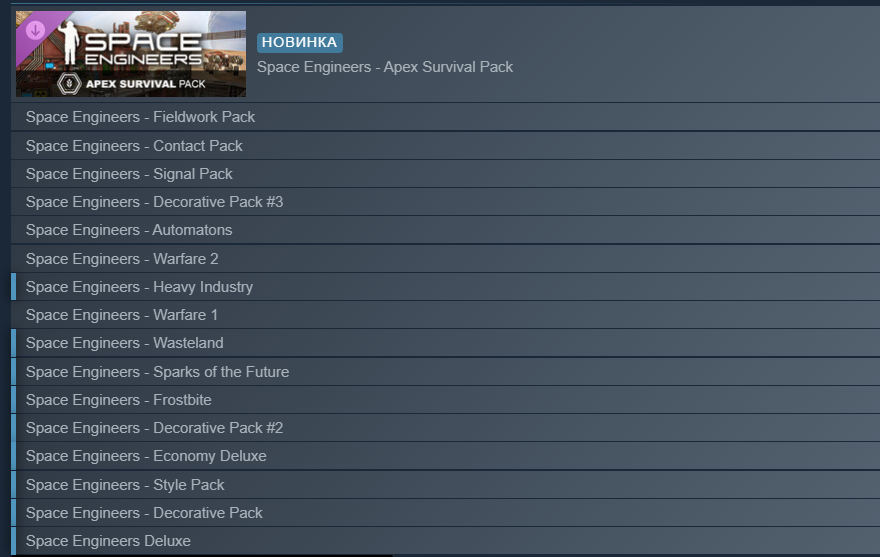Viewport: 880px width, 557px height.
Task: Open Space Engineers - Sparks of the Future
Action: tap(446, 371)
